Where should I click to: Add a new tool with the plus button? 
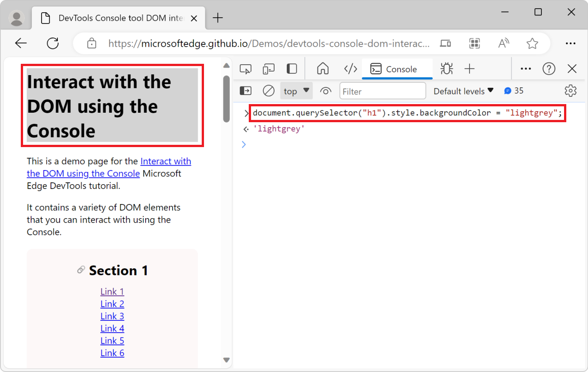[470, 68]
